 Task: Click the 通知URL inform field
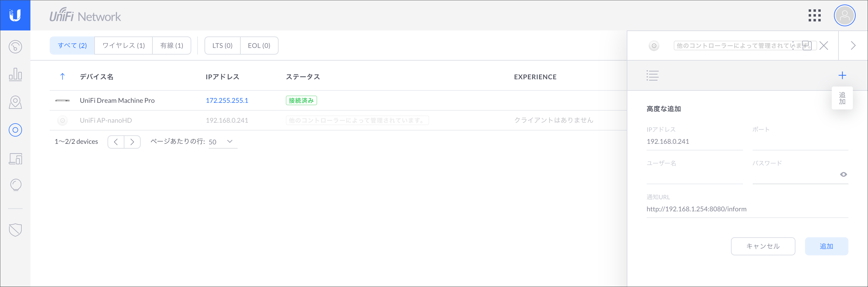pyautogui.click(x=747, y=209)
